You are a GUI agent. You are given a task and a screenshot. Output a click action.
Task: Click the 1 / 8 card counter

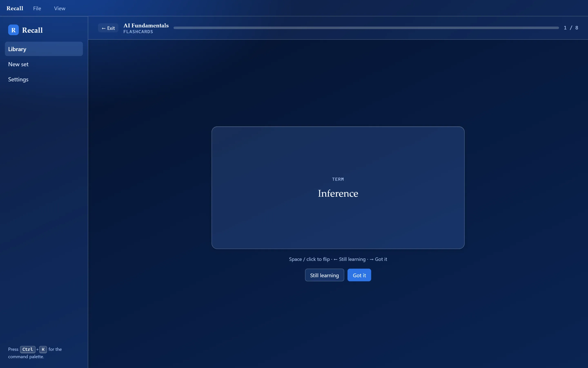pyautogui.click(x=571, y=28)
